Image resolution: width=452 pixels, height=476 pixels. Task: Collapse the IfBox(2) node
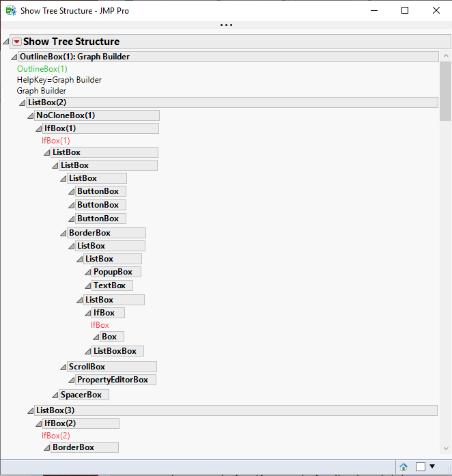click(38, 424)
